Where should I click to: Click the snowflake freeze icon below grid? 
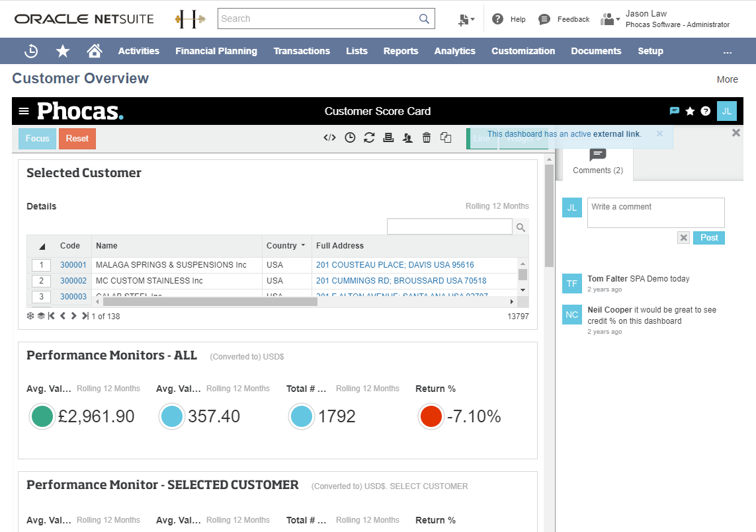click(x=30, y=316)
